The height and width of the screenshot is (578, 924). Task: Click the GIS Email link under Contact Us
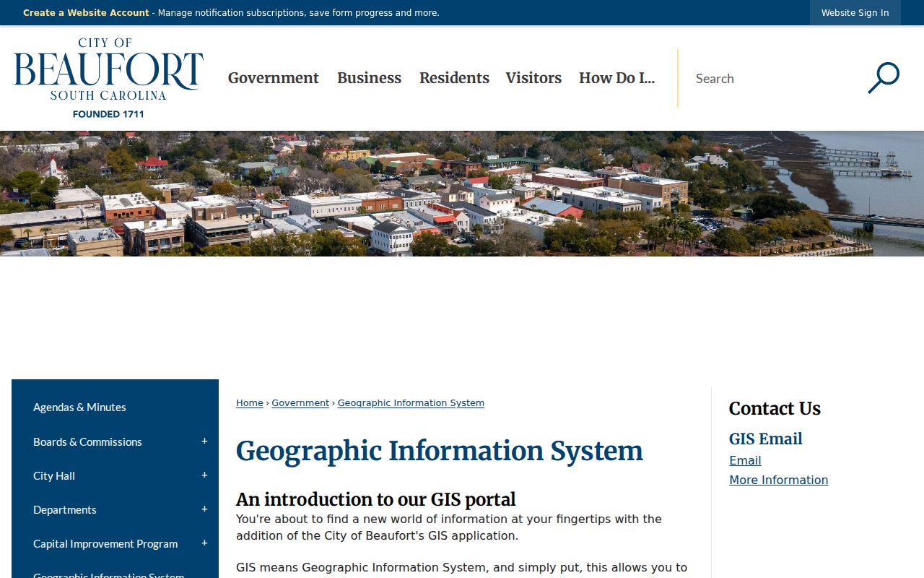pos(745,460)
